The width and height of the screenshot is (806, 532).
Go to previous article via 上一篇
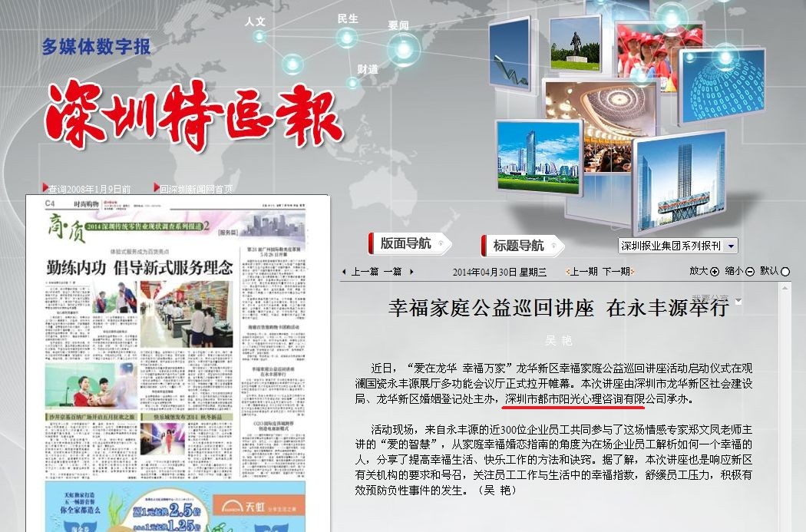click(x=365, y=272)
